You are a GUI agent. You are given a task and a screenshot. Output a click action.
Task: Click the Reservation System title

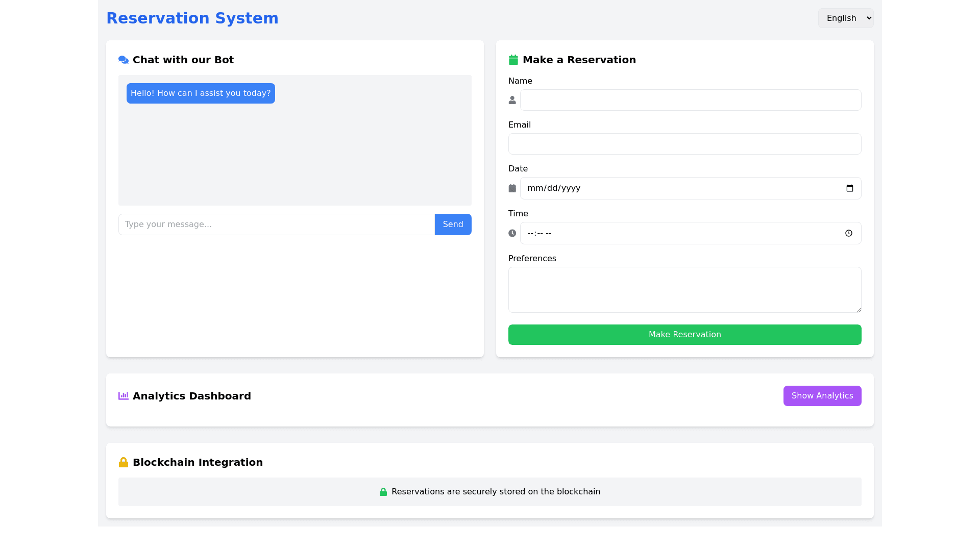click(192, 18)
